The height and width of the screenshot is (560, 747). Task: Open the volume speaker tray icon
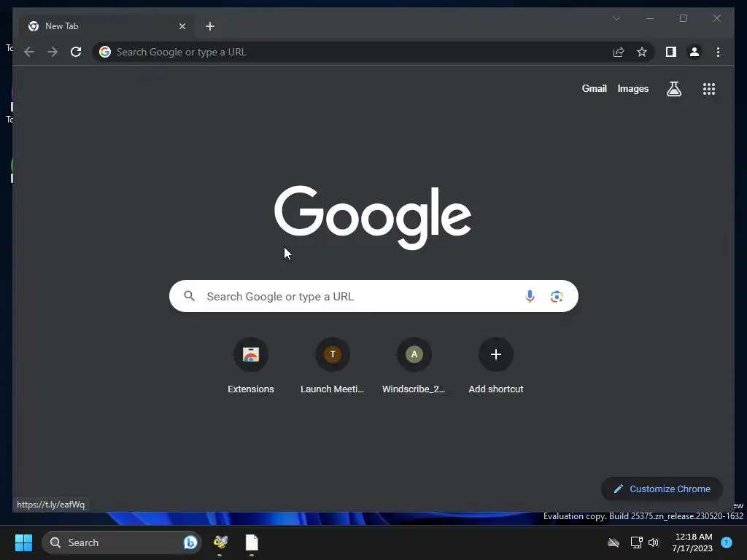(653, 542)
